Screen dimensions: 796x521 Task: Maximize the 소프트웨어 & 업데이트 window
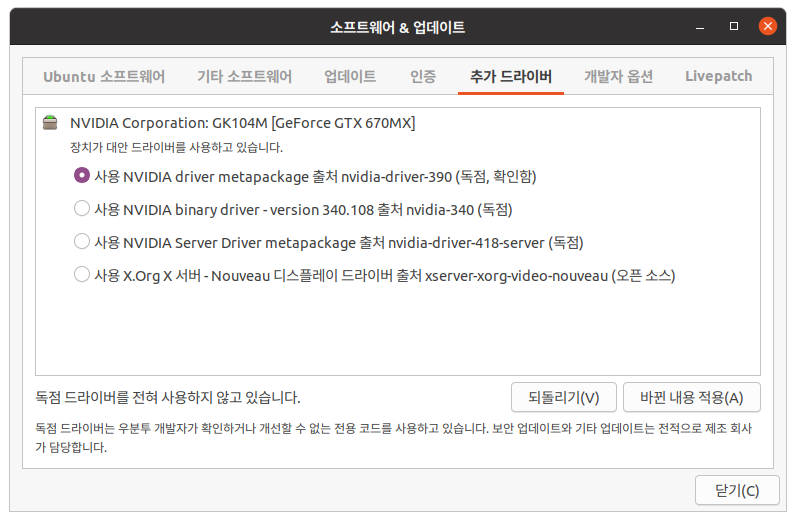[734, 26]
